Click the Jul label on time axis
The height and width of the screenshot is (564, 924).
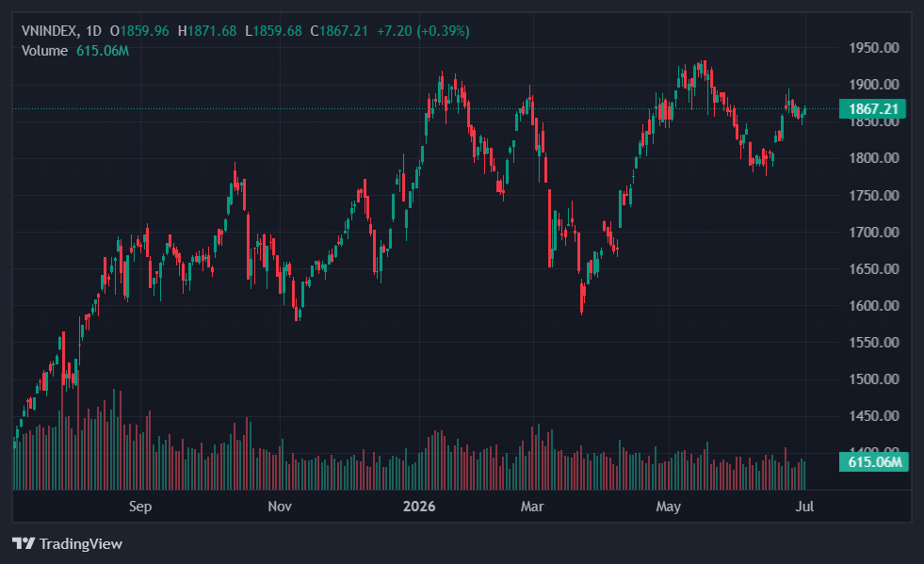[804, 507]
